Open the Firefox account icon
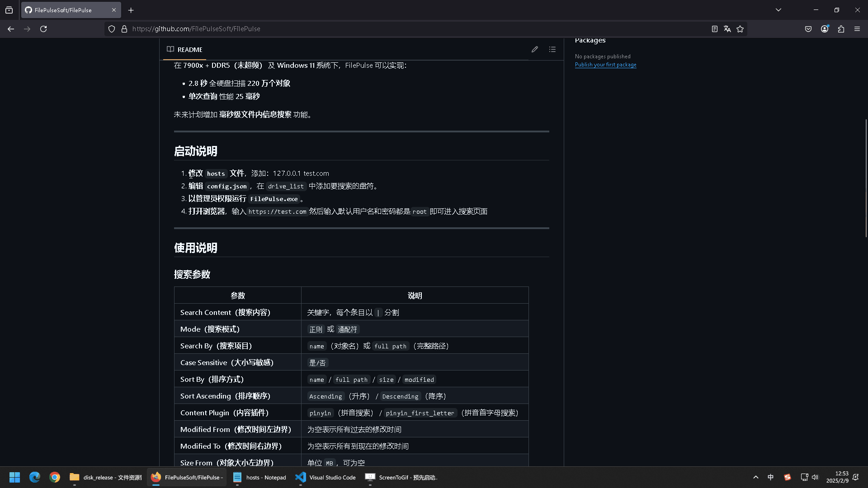This screenshot has width=868, height=488. pyautogui.click(x=825, y=29)
